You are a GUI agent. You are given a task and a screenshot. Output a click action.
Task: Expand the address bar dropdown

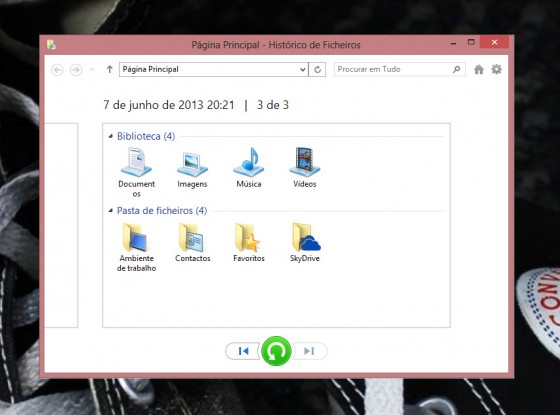tap(302, 70)
